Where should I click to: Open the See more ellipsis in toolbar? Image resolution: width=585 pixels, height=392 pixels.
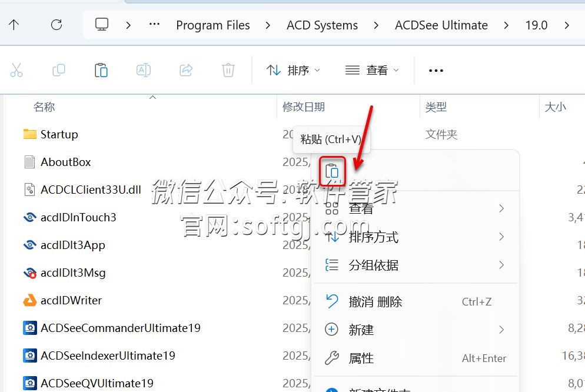pos(436,71)
